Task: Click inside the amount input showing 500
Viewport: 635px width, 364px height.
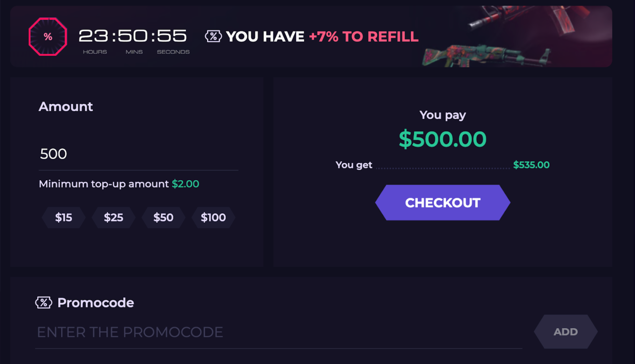Action: [x=107, y=154]
